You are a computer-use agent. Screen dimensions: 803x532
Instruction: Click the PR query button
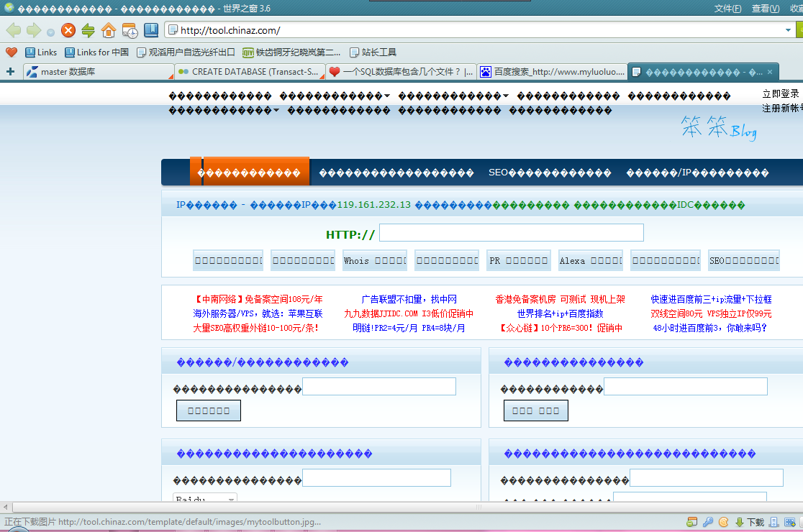[519, 260]
